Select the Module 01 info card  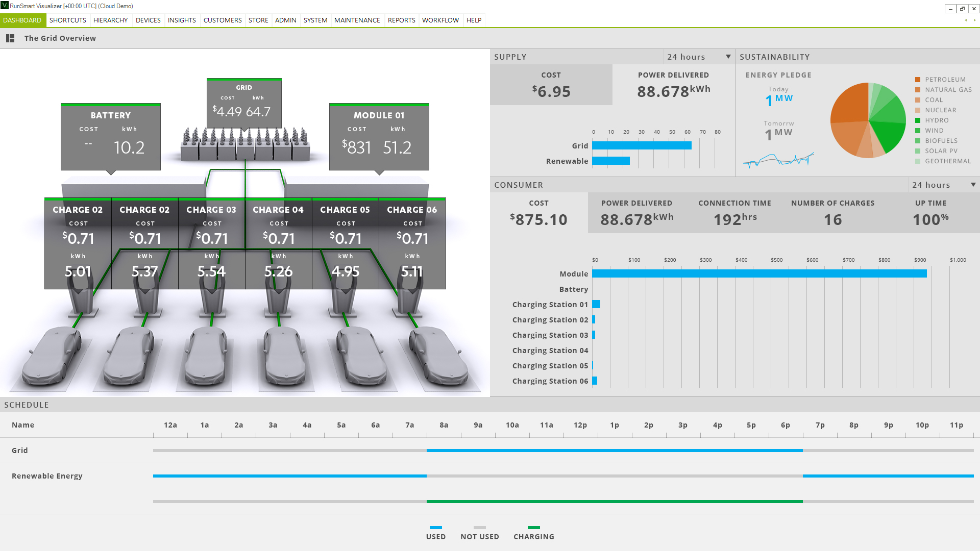click(x=379, y=137)
